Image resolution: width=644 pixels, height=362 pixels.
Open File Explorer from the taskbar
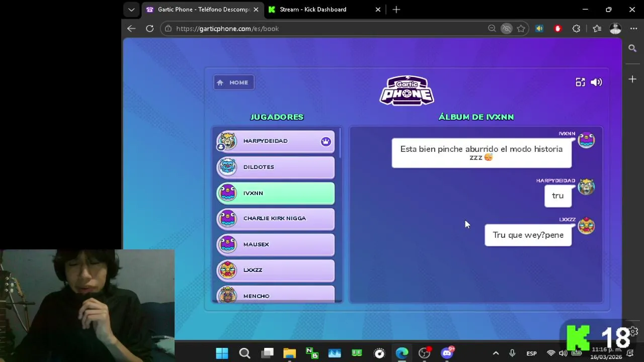click(289, 353)
